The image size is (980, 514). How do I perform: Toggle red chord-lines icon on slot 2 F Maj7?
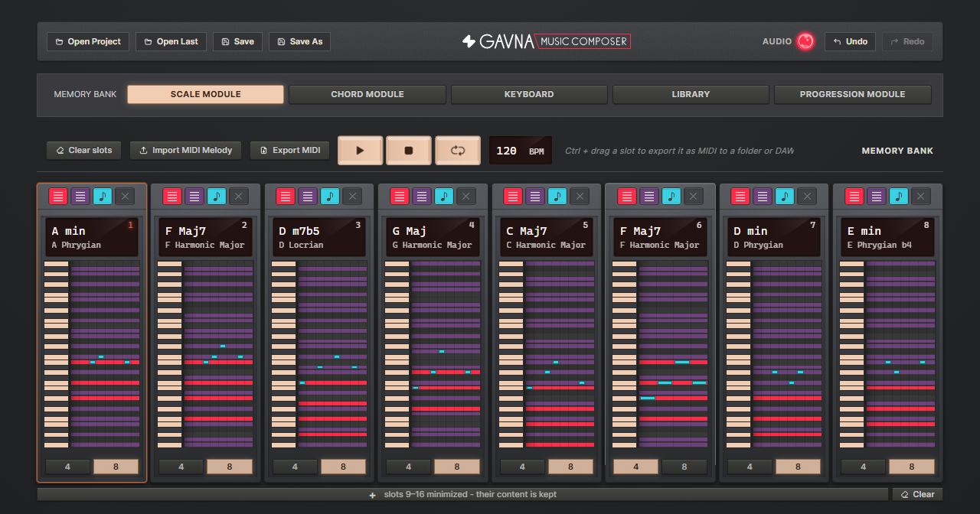[172, 197]
